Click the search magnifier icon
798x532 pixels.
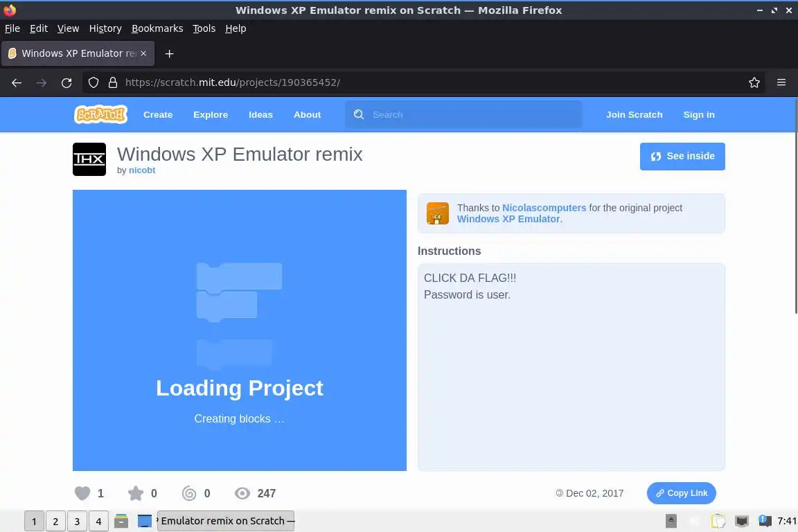tap(359, 114)
